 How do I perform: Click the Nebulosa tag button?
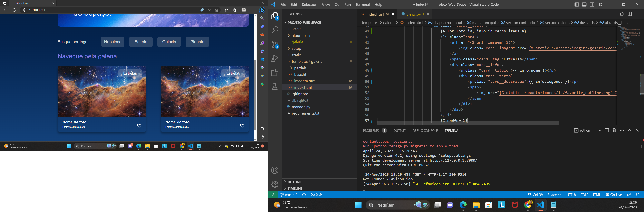click(113, 42)
